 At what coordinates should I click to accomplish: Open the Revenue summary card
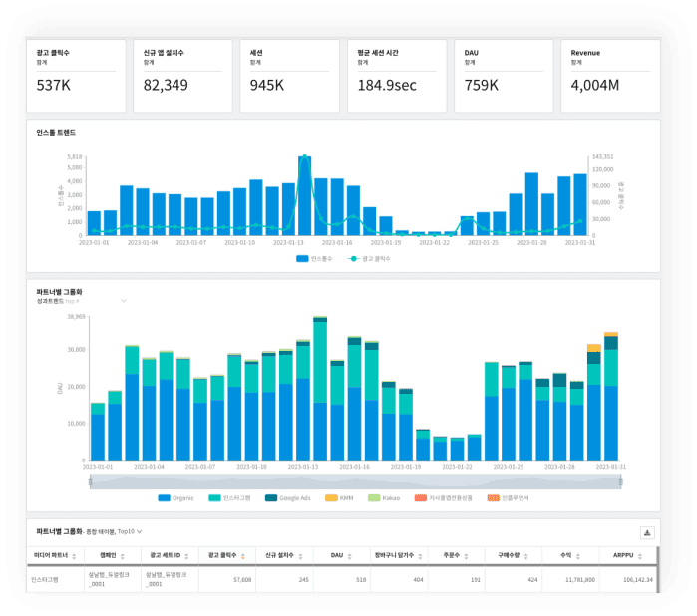pos(610,76)
